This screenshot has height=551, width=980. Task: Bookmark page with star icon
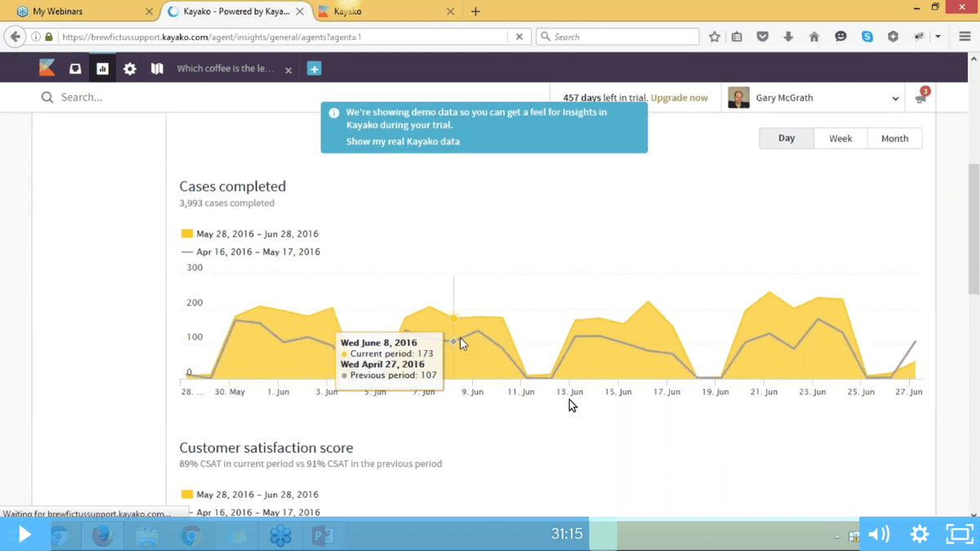[x=715, y=37]
